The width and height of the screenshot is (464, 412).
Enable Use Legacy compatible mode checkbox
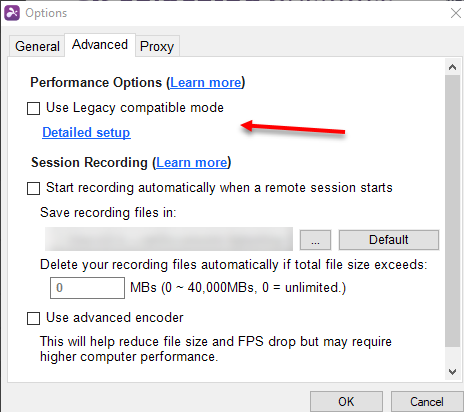33,108
